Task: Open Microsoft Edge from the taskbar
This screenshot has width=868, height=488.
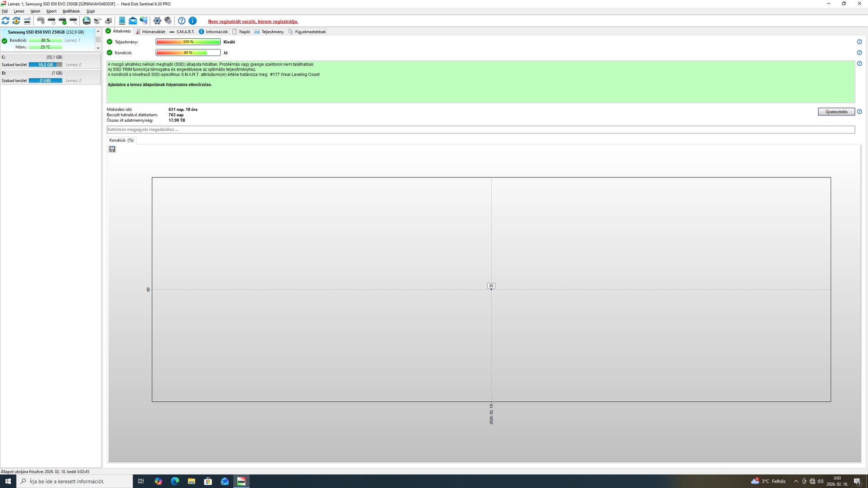Action: 175,481
